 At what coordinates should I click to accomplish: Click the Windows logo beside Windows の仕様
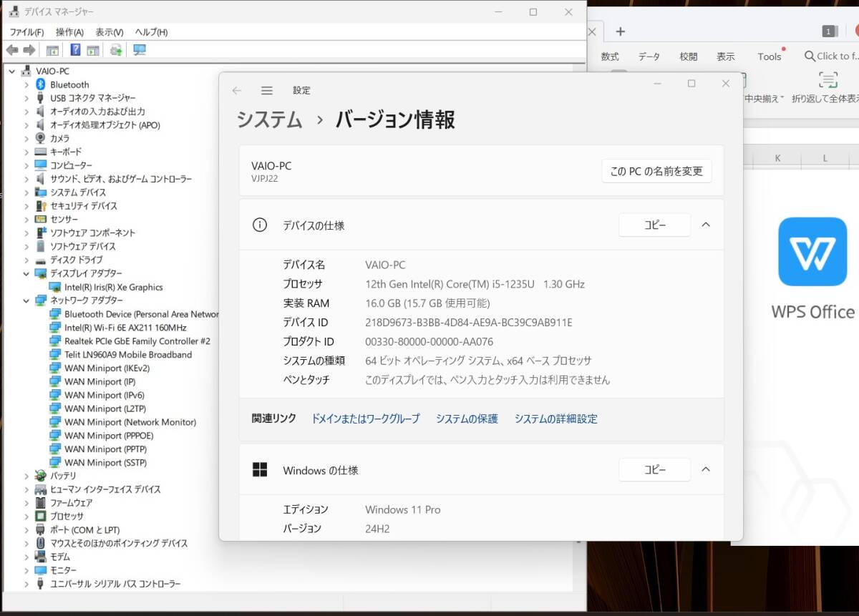point(260,470)
